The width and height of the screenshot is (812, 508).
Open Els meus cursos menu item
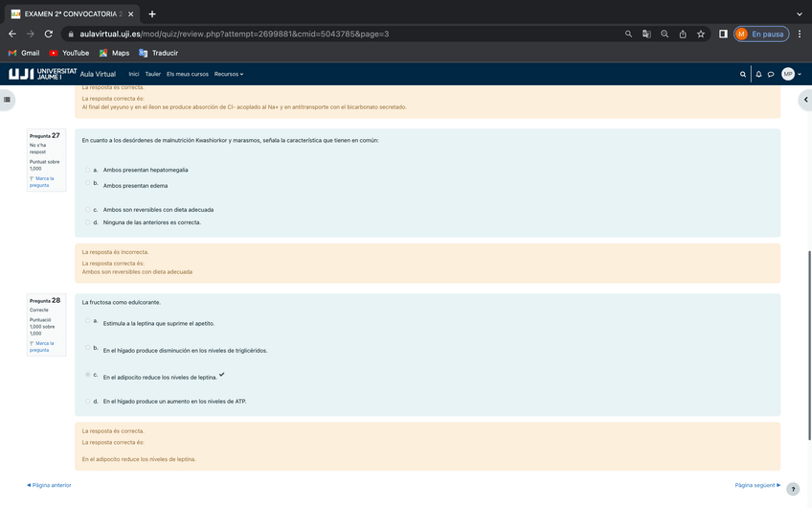click(187, 74)
